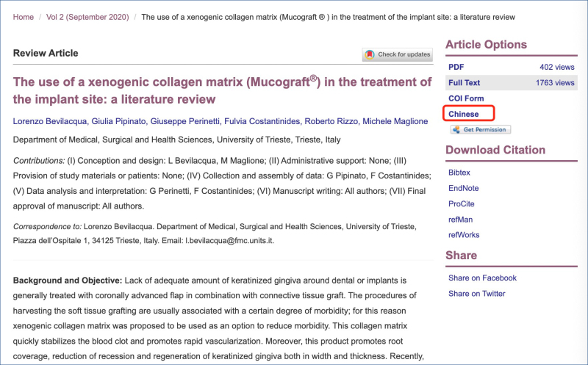This screenshot has width=588, height=365.
Task: Download the ProCite citation
Action: pos(462,204)
